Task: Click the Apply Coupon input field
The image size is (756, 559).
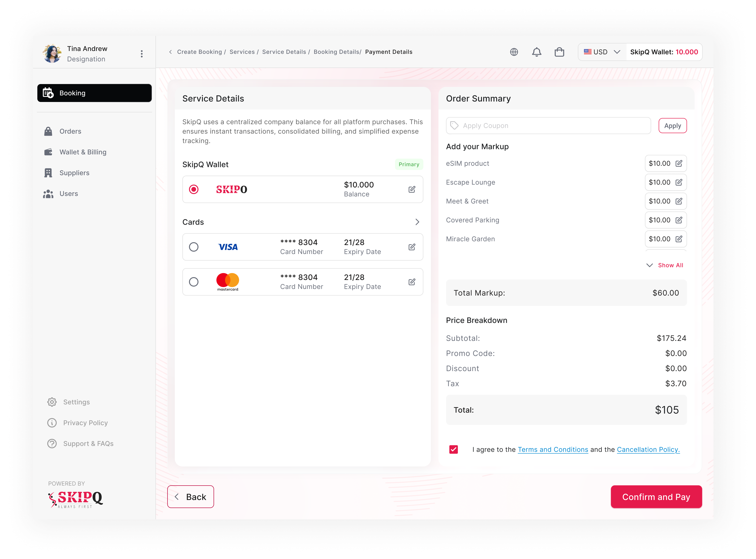Action: pos(548,126)
